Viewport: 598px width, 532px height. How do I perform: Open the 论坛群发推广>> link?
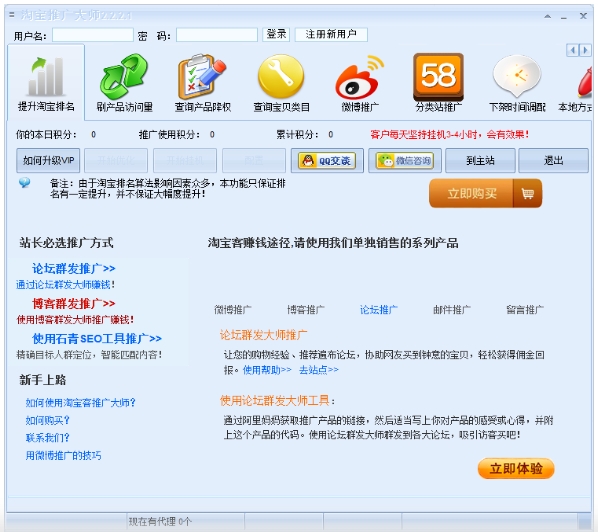[x=74, y=268]
